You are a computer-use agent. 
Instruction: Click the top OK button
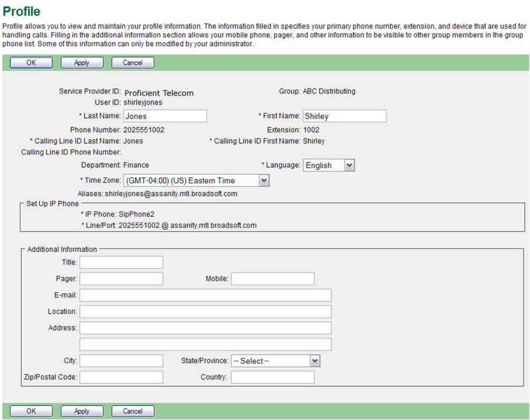click(x=31, y=63)
